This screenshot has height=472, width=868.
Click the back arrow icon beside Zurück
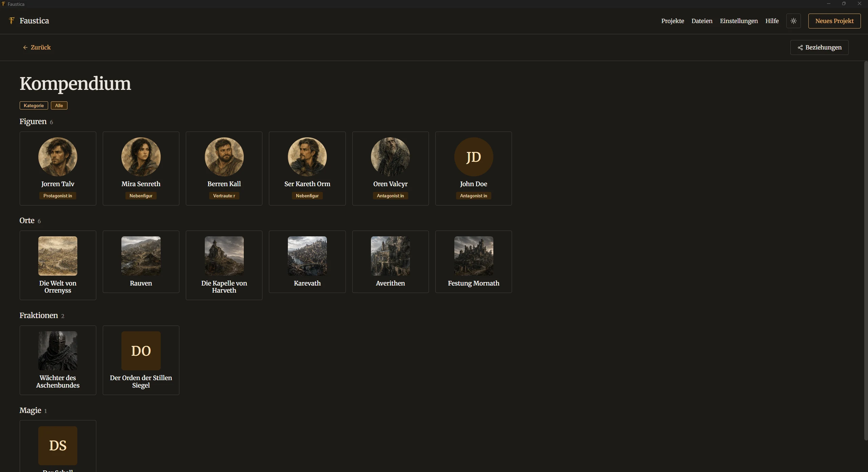(x=25, y=47)
